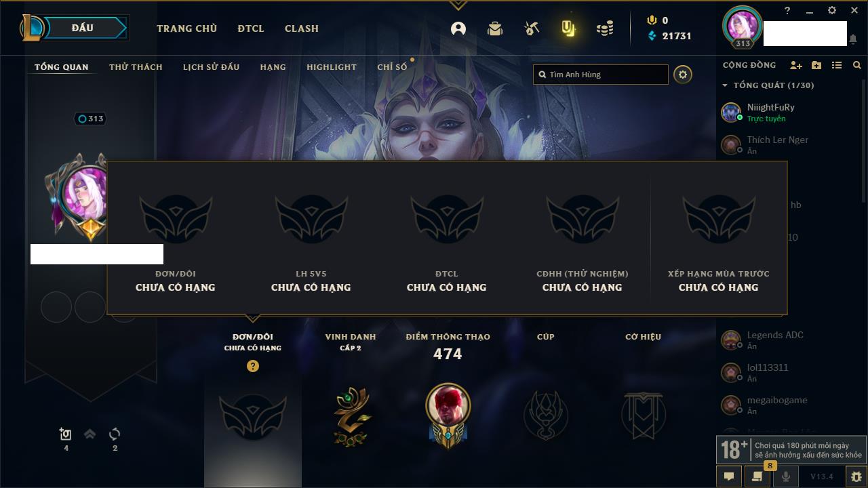Screen dimensions: 868x488
Task: Click the ĐẤU play button
Action: point(82,28)
